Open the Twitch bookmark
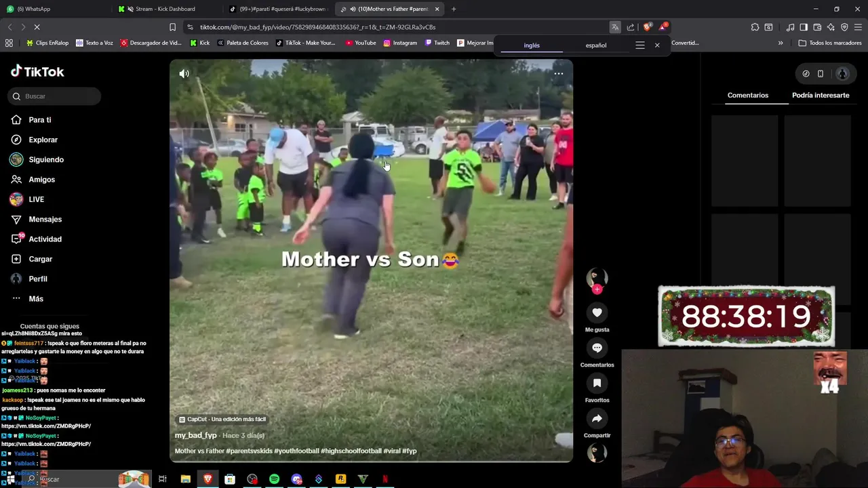Screen dimensions: 868x488 (x=437, y=43)
